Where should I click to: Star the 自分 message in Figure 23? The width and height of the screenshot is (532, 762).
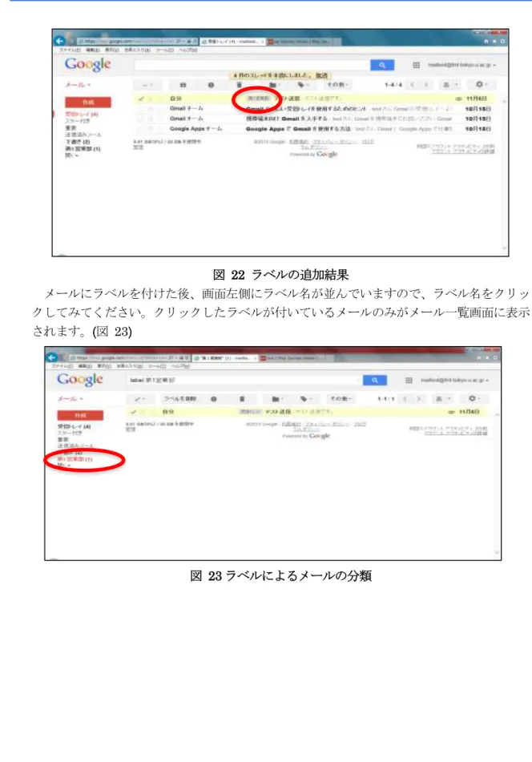point(143,412)
